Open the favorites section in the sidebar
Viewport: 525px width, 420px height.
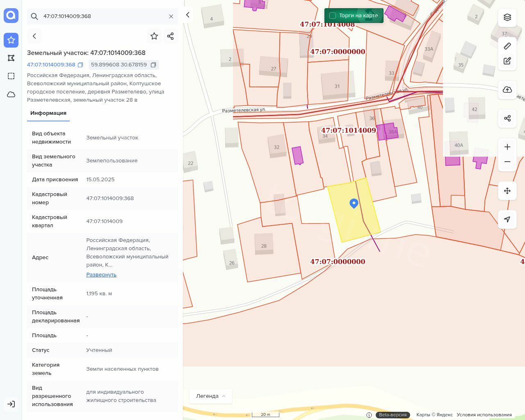[x=11, y=40]
